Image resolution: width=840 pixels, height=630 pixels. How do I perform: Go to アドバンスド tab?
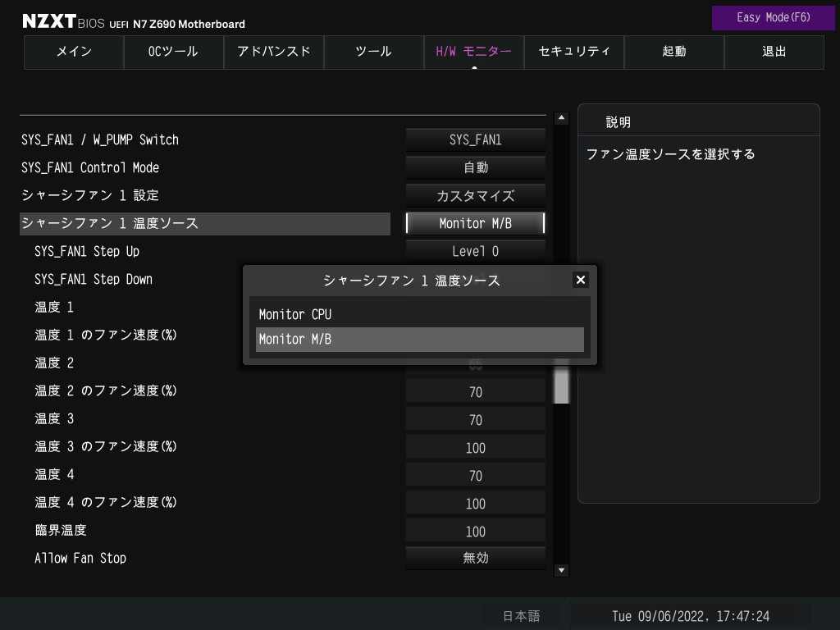[274, 52]
